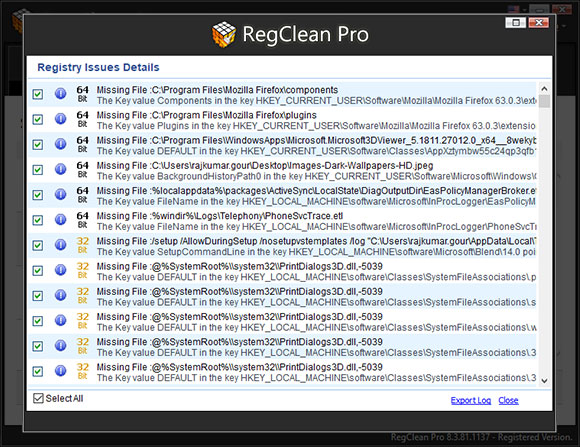Click info icon for Microsoft3DViewer entry
The height and width of the screenshot is (447, 580).
point(61,144)
